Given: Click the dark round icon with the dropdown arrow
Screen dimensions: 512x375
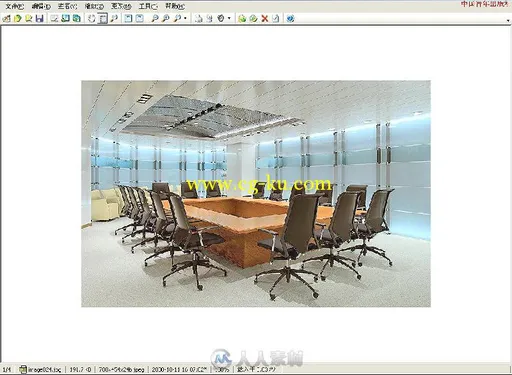Looking at the screenshot, I should [221, 19].
